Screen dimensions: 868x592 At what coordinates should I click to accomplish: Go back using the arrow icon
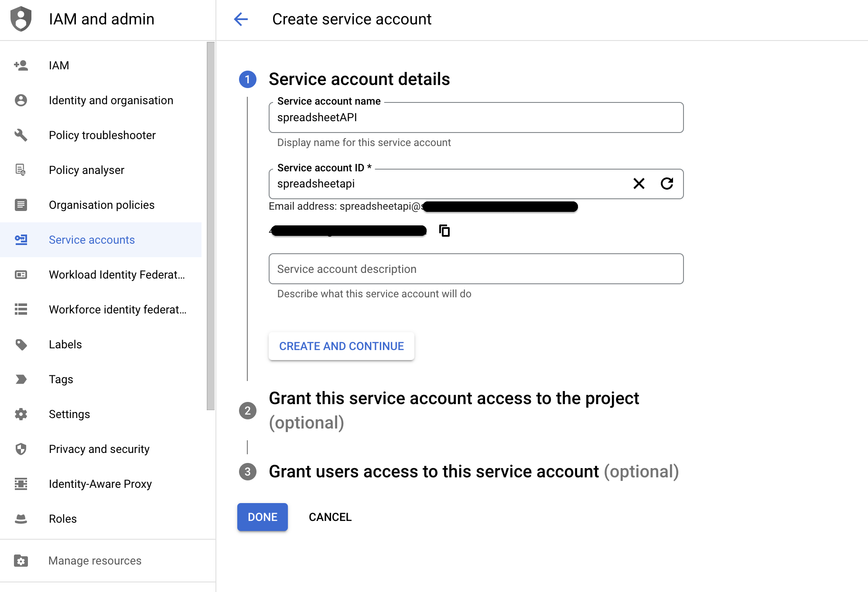(x=241, y=19)
